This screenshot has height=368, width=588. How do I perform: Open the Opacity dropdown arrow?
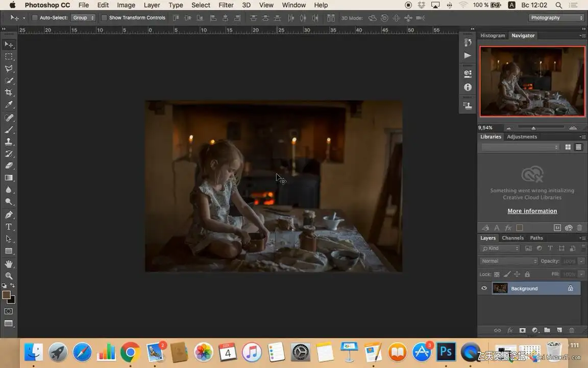click(x=581, y=261)
